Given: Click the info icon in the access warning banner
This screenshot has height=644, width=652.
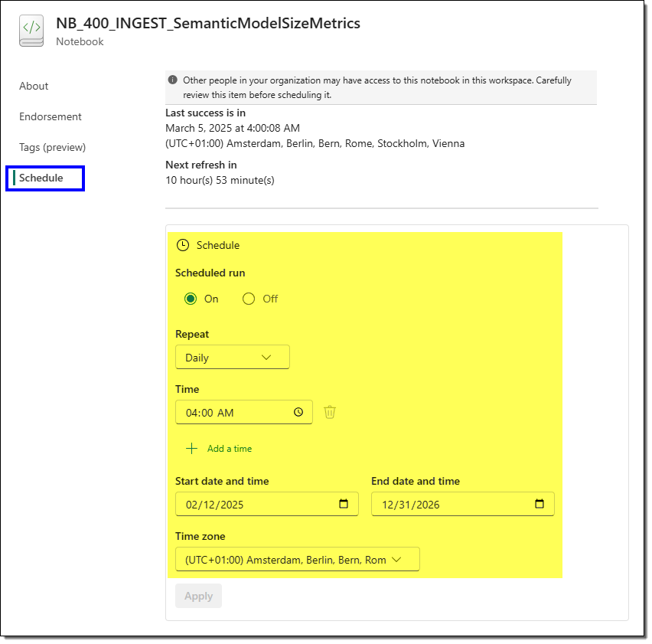Looking at the screenshot, I should 171,80.
